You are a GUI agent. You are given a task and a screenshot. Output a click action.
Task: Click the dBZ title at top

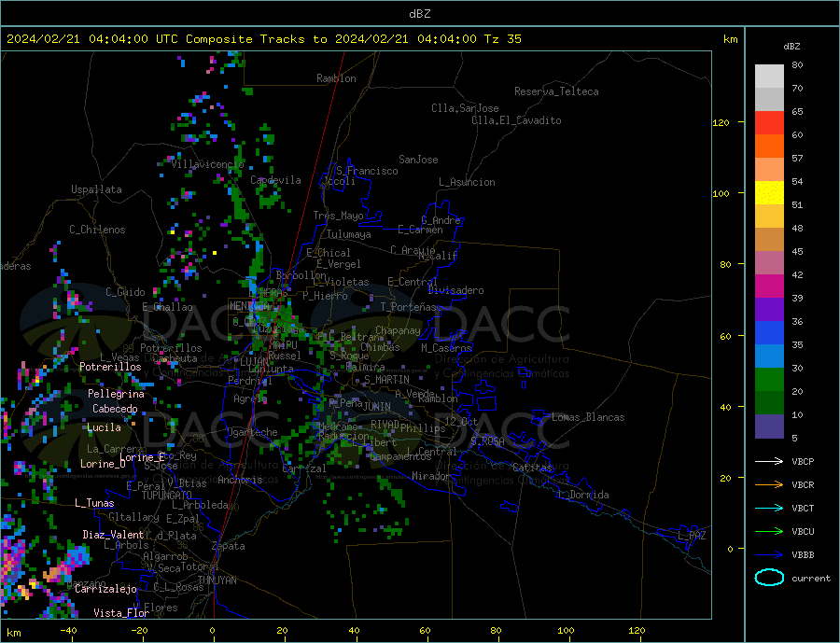point(419,14)
